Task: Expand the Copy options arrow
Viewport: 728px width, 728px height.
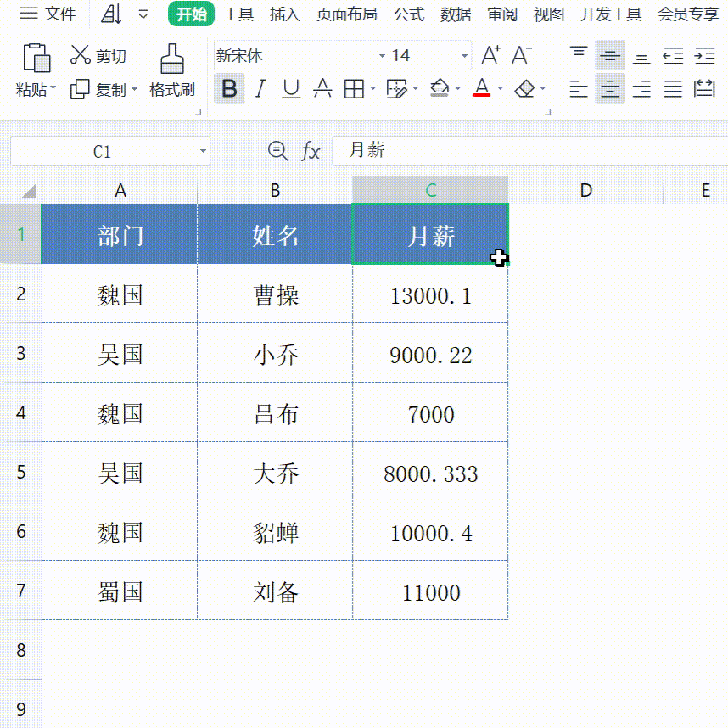Action: (134, 88)
